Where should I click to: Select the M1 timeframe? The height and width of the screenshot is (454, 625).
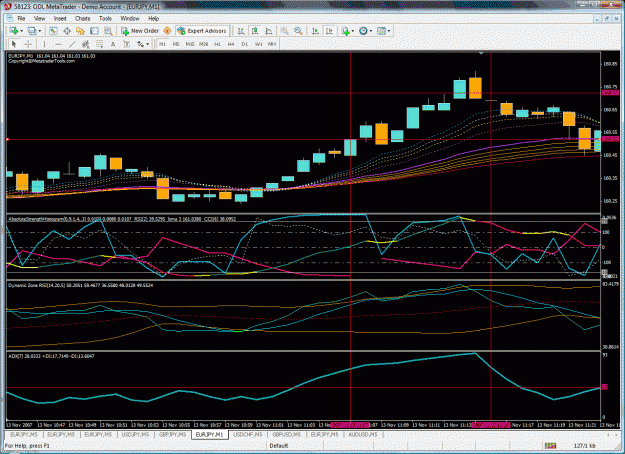point(162,44)
